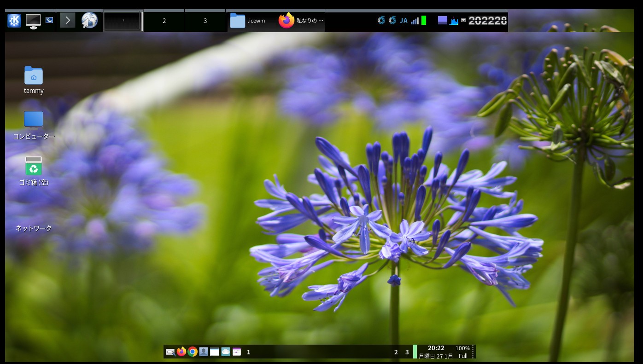
Task: Click the top panel LCD clock
Action: click(487, 20)
